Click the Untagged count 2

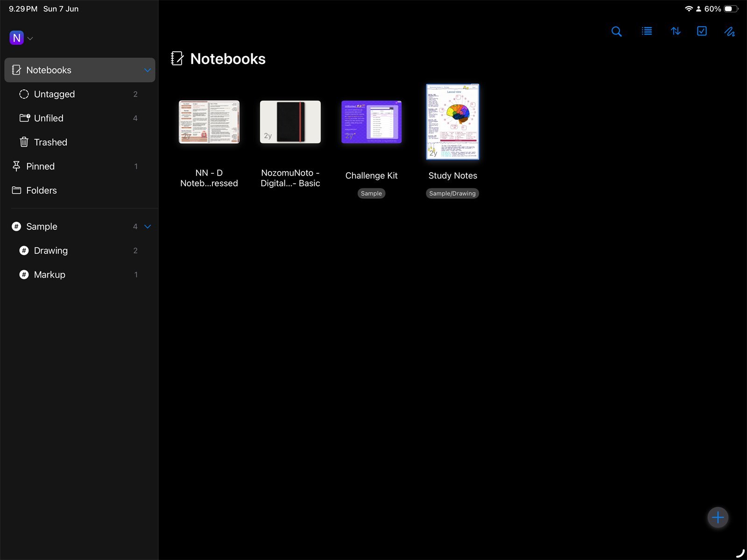point(135,94)
